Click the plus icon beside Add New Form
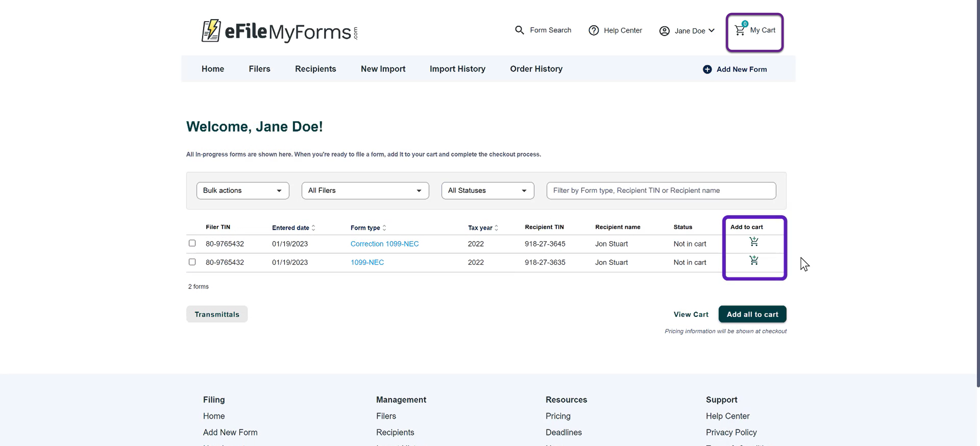 (707, 69)
